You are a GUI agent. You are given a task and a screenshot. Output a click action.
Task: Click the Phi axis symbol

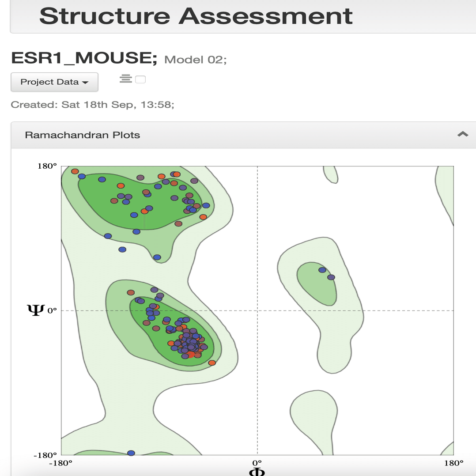(257, 472)
